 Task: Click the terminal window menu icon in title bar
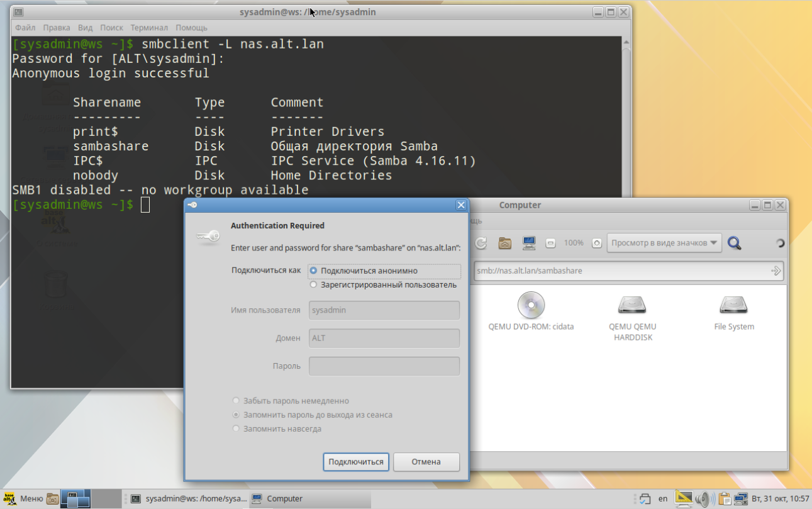(18, 12)
